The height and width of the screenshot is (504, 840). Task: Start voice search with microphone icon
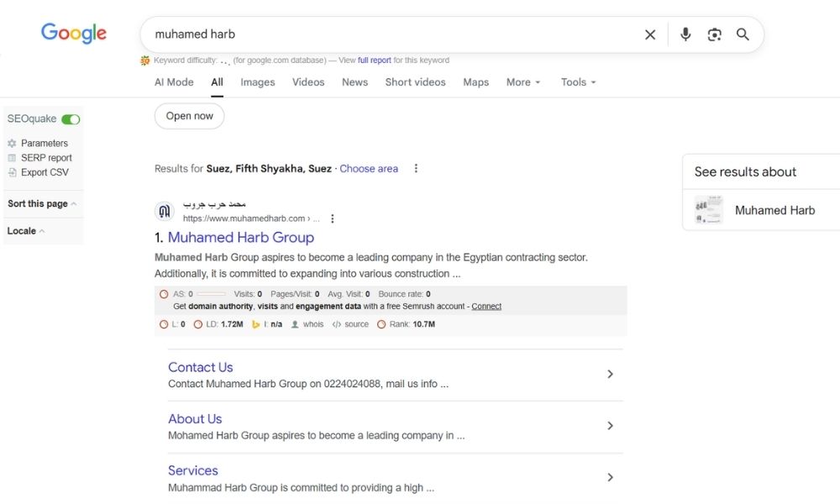click(685, 34)
